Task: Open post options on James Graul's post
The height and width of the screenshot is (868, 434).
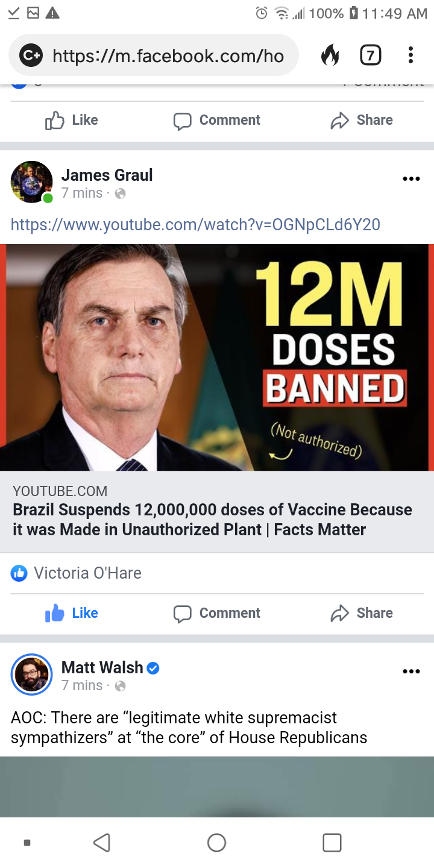Action: (411, 179)
